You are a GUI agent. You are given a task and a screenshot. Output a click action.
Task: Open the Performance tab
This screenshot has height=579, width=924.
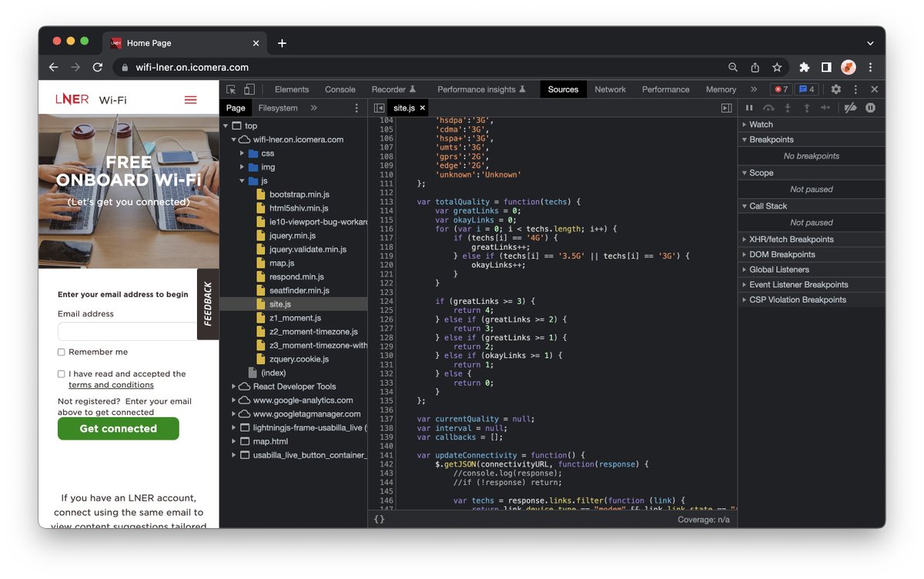coord(666,89)
